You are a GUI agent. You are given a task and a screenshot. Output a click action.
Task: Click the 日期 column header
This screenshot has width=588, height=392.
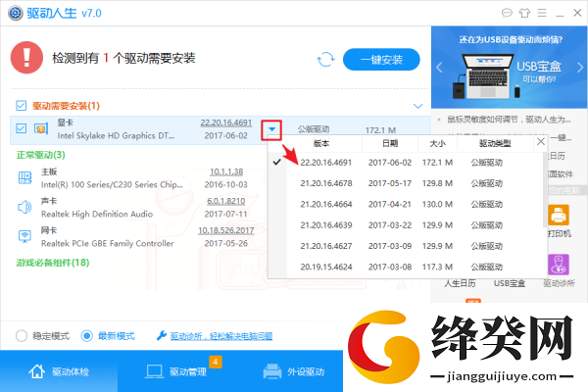click(x=390, y=143)
